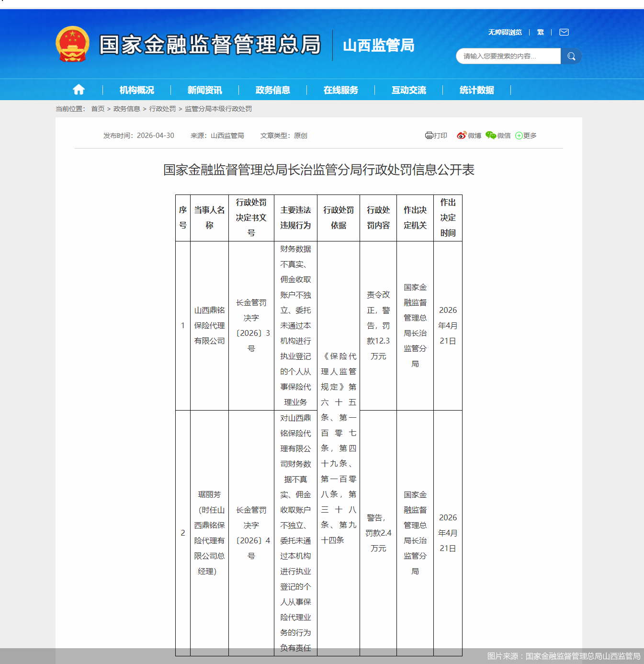Image resolution: width=644 pixels, height=664 pixels.
Task: Click 长金管罚决字〔2026〕4号 cell
Action: tap(251, 533)
